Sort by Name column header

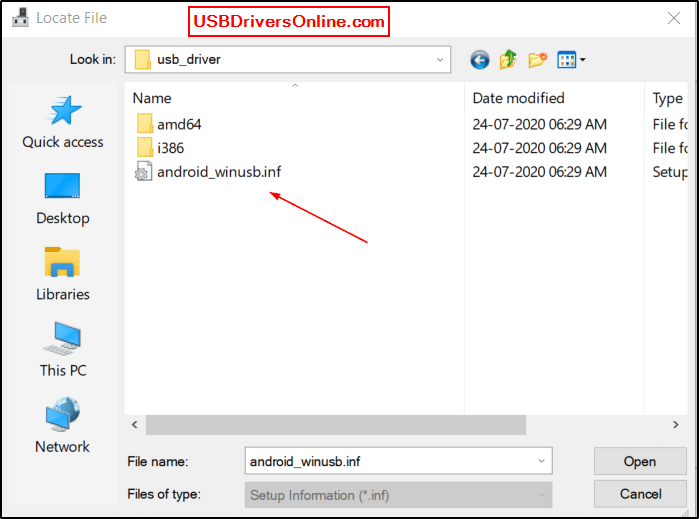pos(152,98)
